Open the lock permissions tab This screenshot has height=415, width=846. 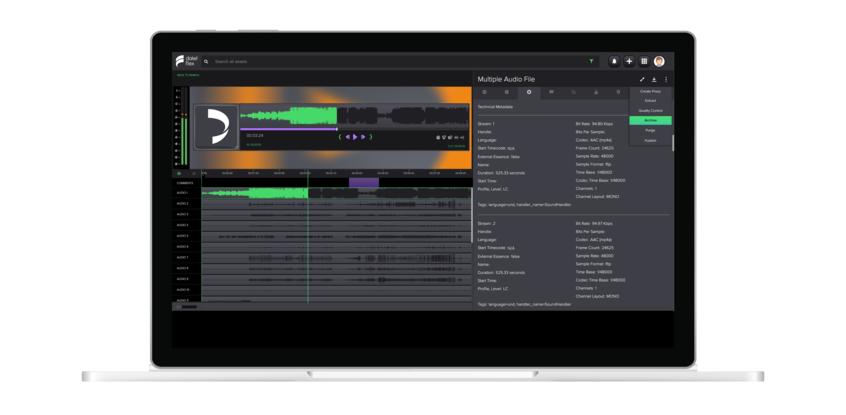[x=596, y=92]
